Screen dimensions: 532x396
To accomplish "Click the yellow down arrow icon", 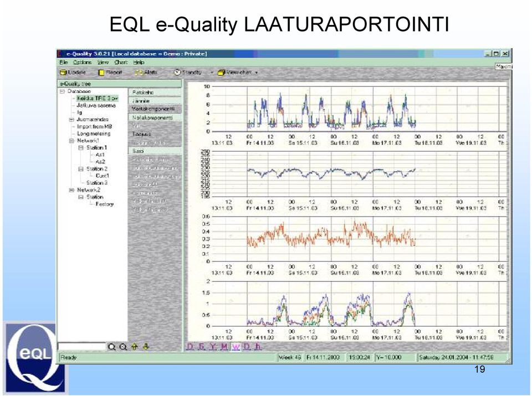I will [146, 347].
